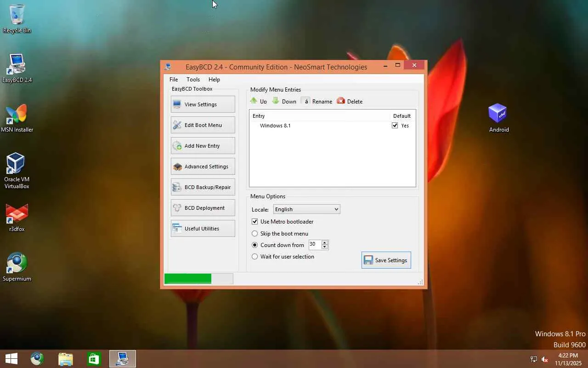Open BCD Deployment section
Image resolution: width=588 pixels, height=368 pixels.
coord(203,208)
